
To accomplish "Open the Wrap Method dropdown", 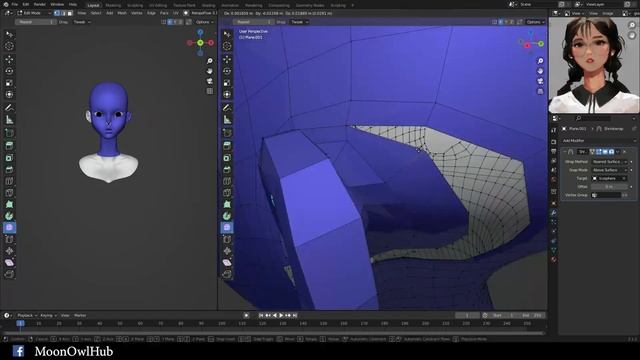I will pos(609,162).
